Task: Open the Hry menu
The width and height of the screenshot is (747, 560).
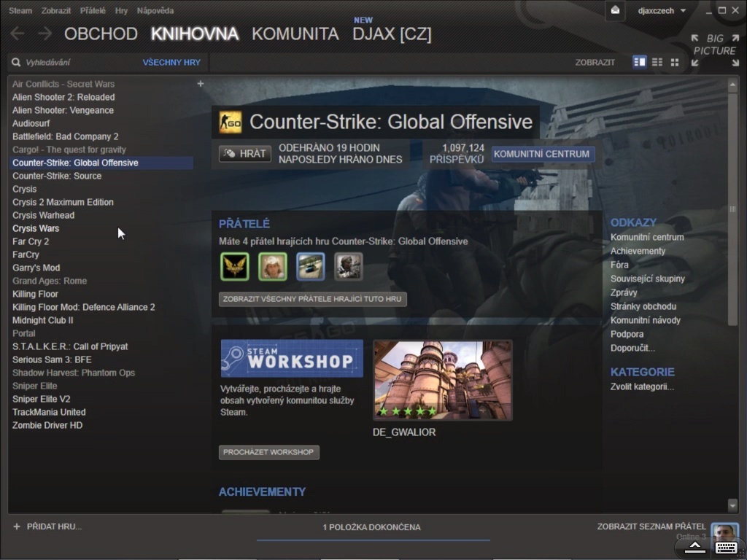Action: click(121, 11)
